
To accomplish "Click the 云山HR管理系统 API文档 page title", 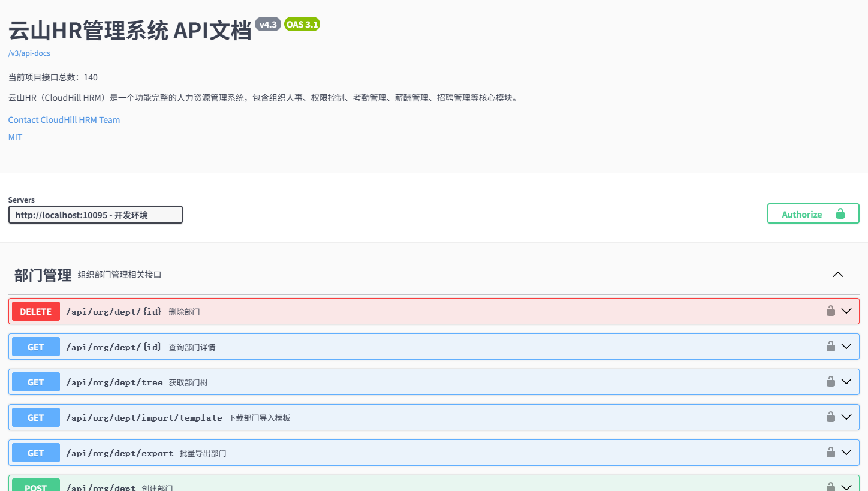I will [x=130, y=31].
